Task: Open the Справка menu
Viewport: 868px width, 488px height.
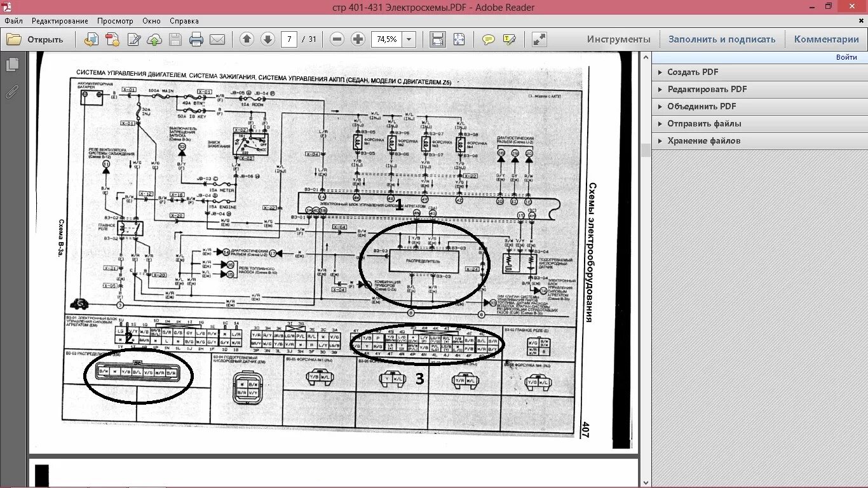Action: point(184,21)
